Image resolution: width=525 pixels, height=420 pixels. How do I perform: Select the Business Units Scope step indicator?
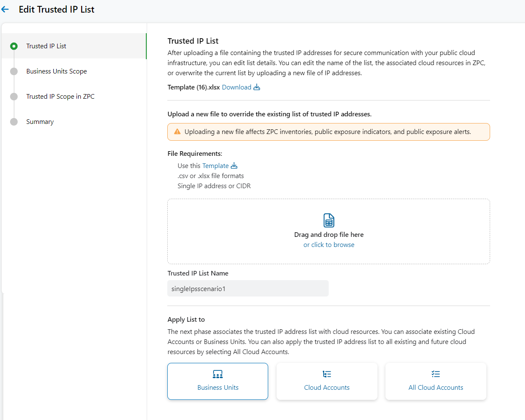[x=14, y=71]
